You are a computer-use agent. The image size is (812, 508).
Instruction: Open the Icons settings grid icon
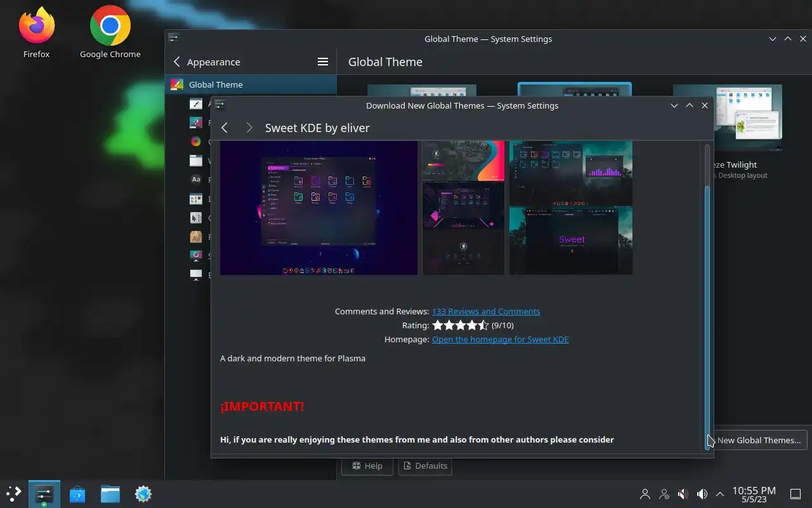[x=196, y=199]
